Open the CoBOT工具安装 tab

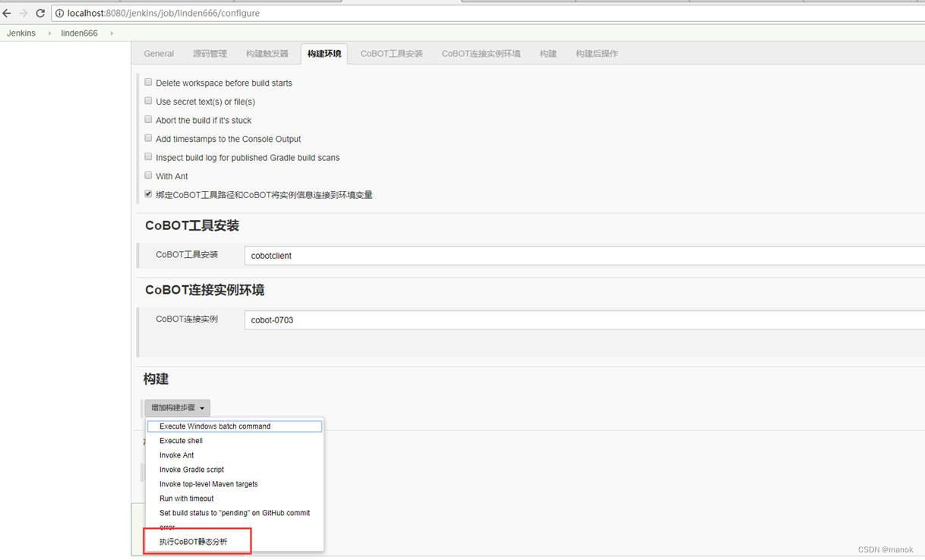click(390, 53)
